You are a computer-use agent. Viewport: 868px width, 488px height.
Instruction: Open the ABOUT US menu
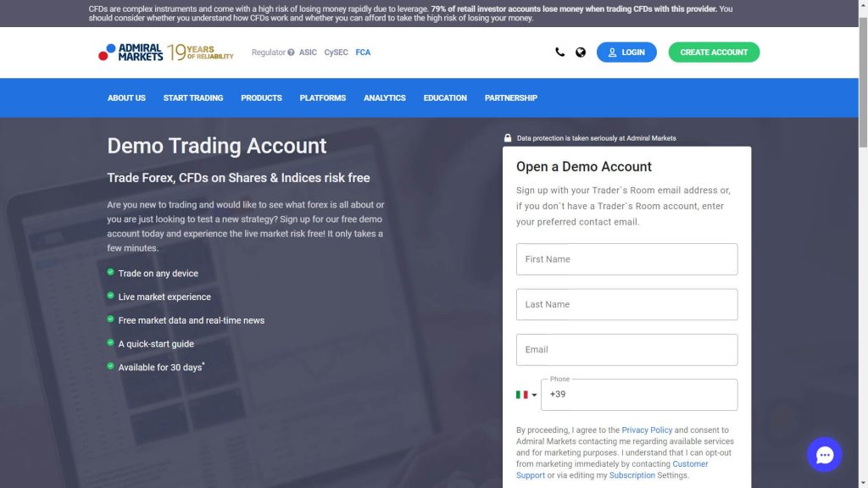point(126,98)
